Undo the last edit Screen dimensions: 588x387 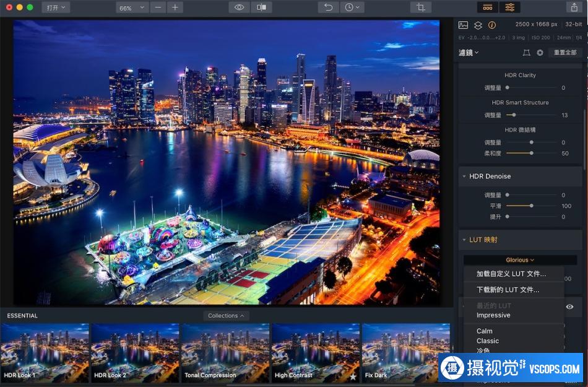click(x=328, y=7)
